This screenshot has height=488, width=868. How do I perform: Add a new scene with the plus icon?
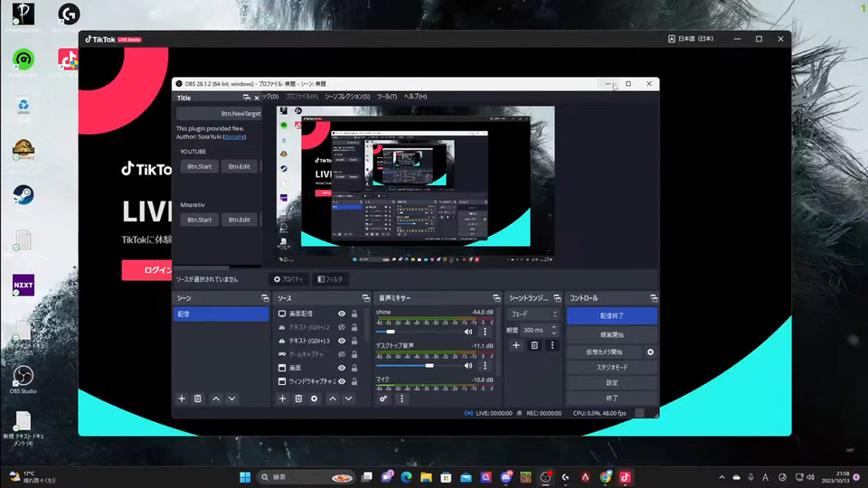click(x=182, y=399)
